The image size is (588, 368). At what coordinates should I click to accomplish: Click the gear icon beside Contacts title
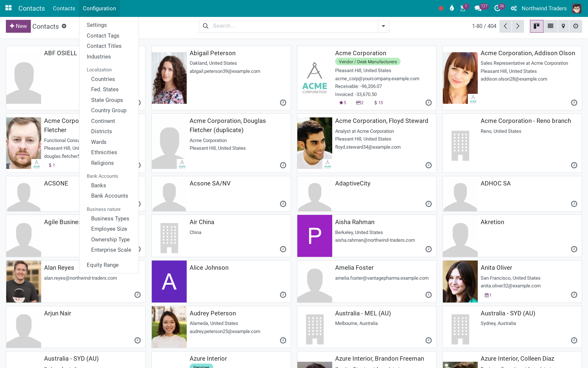[x=64, y=26]
